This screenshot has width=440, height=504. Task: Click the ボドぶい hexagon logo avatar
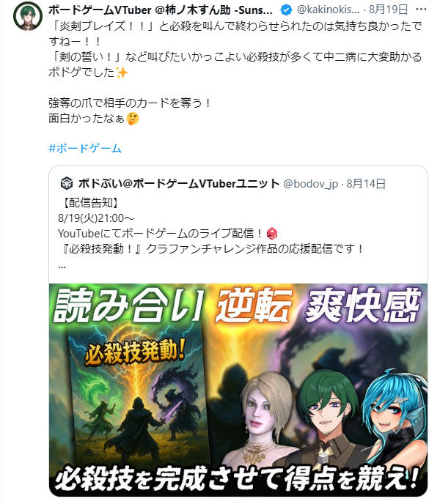pyautogui.click(x=67, y=184)
